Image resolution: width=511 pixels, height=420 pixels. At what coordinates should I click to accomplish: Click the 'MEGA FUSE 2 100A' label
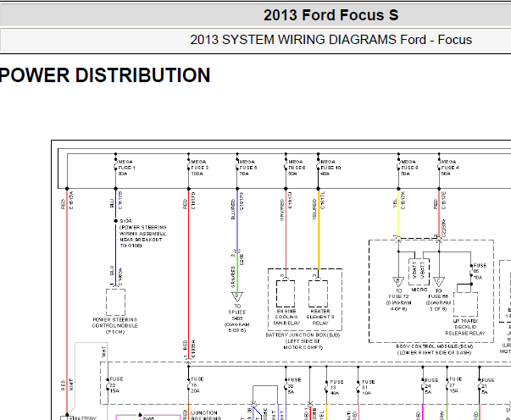tap(199, 168)
